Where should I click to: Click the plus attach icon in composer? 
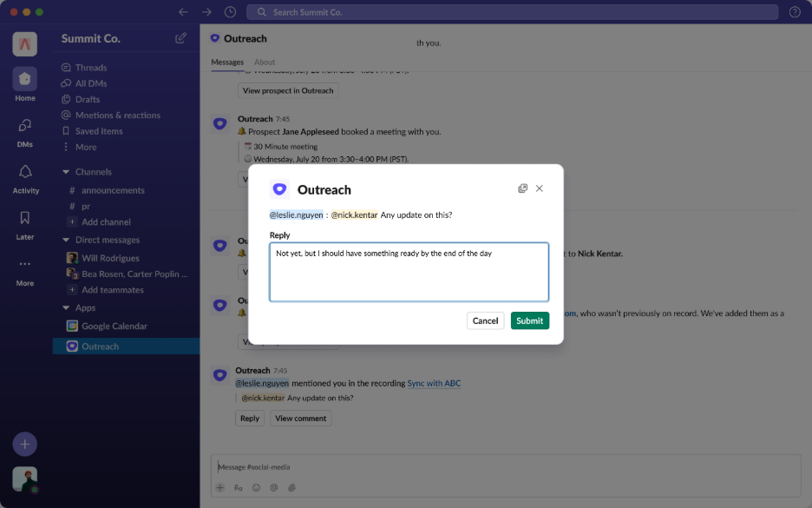(220, 488)
